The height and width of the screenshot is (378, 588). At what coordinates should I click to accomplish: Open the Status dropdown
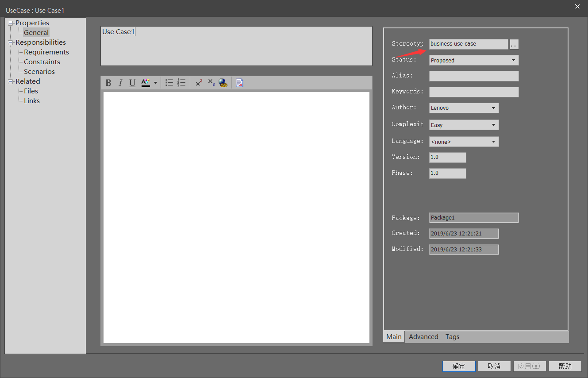click(514, 60)
